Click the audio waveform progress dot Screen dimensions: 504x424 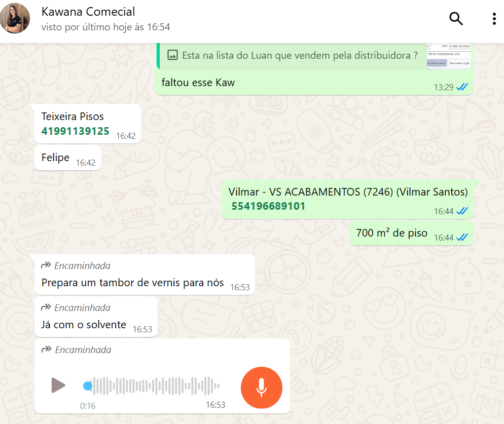tap(87, 386)
